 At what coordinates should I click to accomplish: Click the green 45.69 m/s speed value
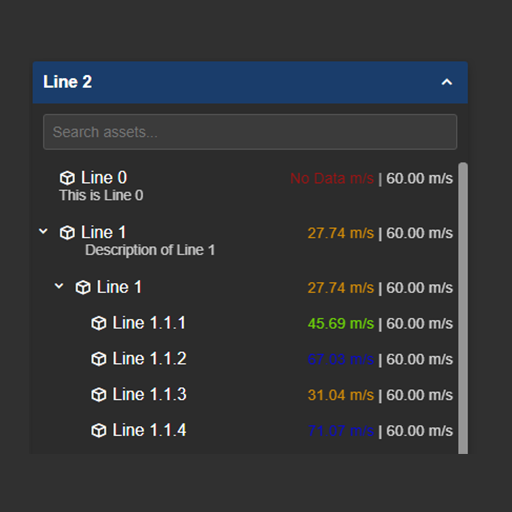pos(341,324)
